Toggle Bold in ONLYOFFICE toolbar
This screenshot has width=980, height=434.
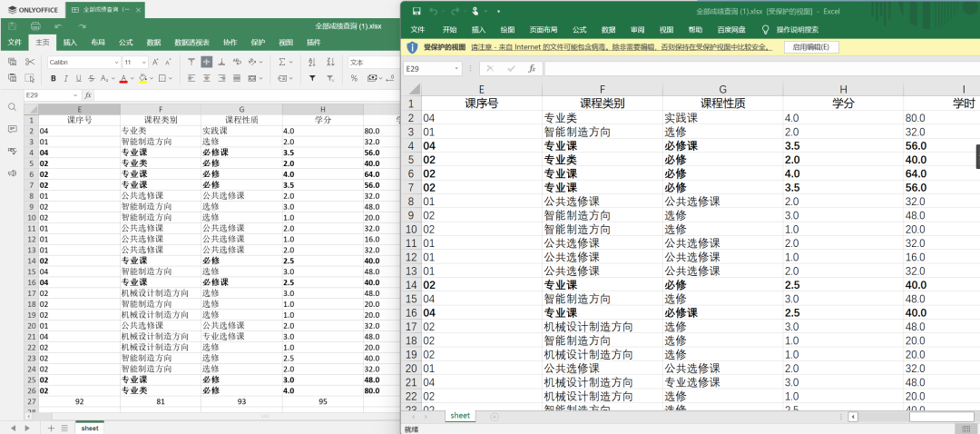[x=54, y=78]
